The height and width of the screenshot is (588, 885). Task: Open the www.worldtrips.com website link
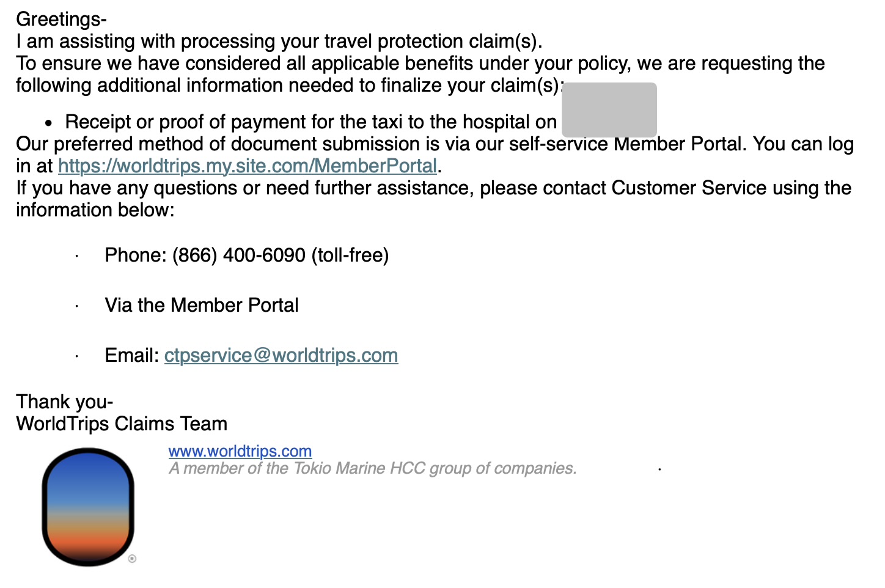tap(240, 451)
